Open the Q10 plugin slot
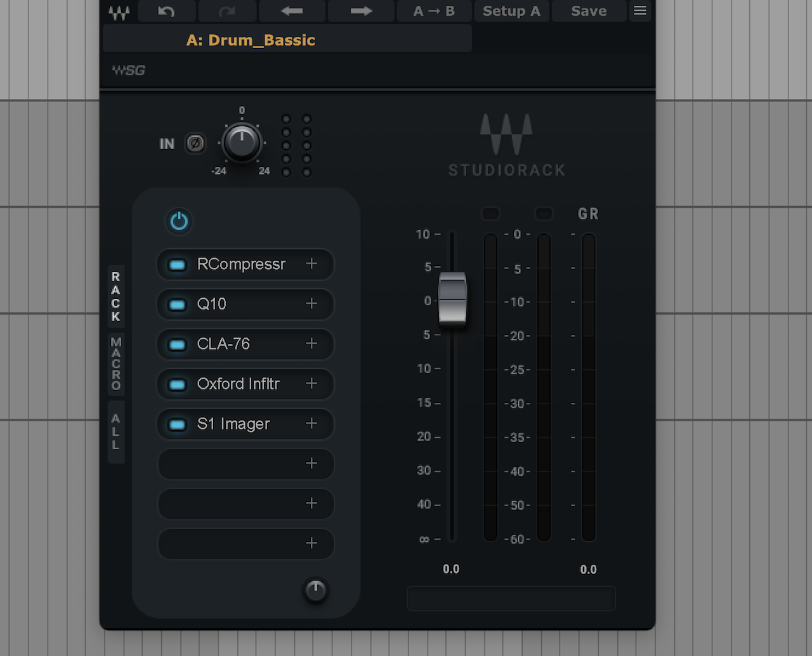Image resolution: width=812 pixels, height=656 pixels. click(x=246, y=305)
